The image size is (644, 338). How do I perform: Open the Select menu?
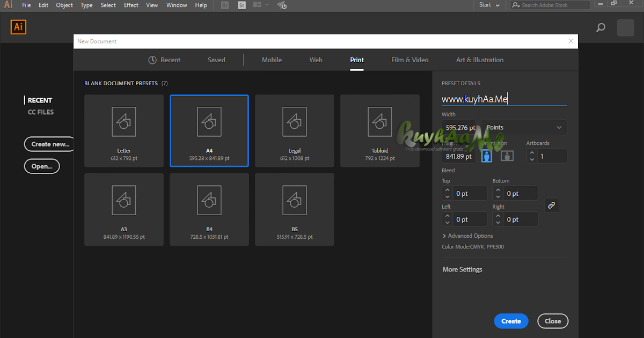pyautogui.click(x=108, y=5)
